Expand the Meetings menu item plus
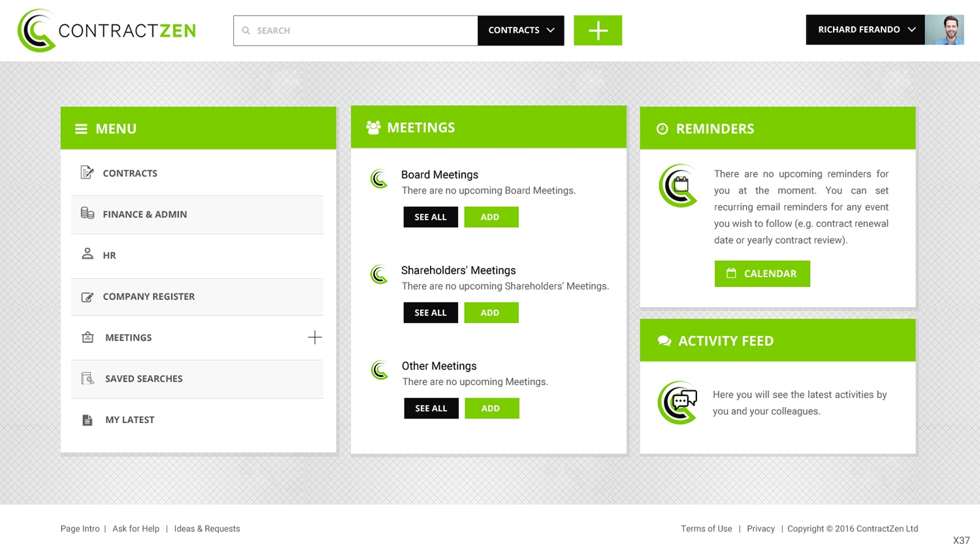 click(x=315, y=337)
